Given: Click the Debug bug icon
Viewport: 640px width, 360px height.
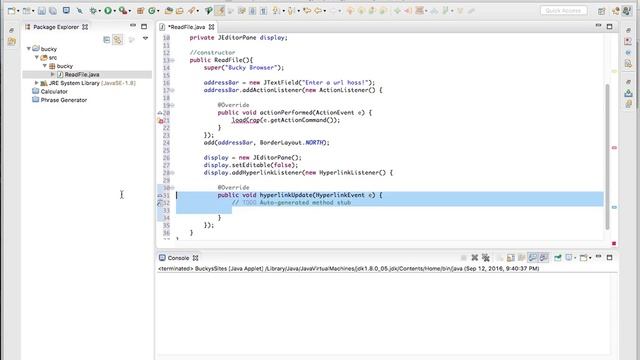Looking at the screenshot, I should pyautogui.click(x=93, y=11).
